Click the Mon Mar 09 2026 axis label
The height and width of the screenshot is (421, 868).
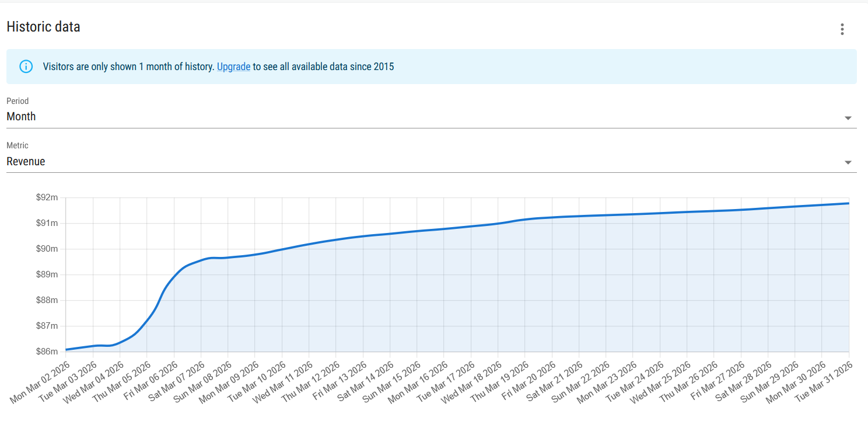pos(229,382)
